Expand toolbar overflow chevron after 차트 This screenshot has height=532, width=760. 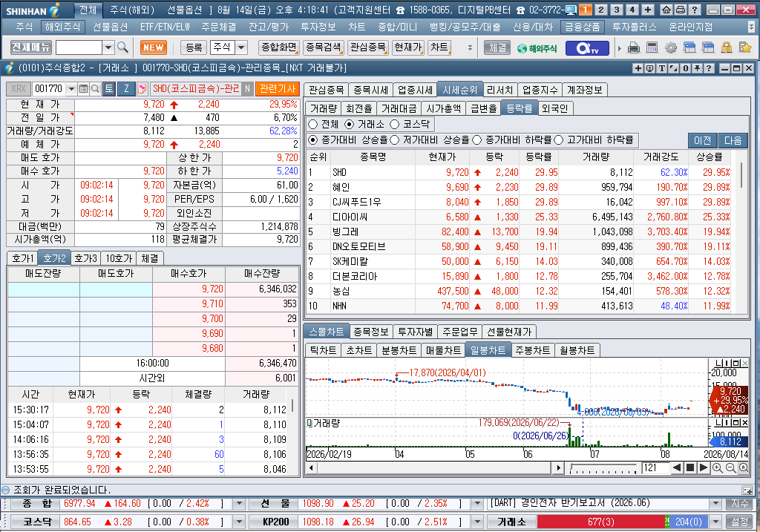470,47
